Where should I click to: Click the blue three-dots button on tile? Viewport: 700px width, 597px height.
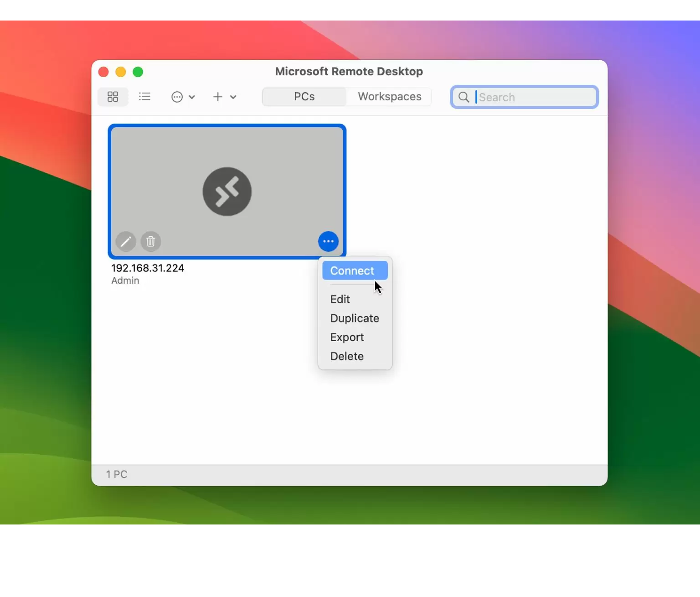tap(328, 241)
